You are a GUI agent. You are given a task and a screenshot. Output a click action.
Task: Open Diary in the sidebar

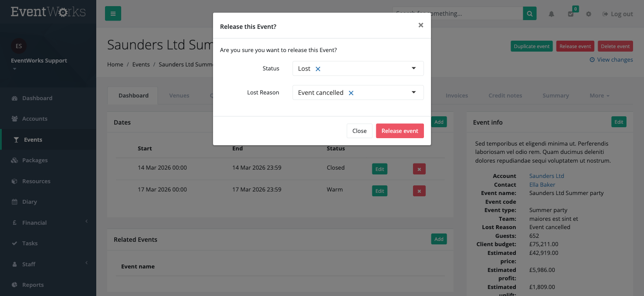[x=48, y=202]
